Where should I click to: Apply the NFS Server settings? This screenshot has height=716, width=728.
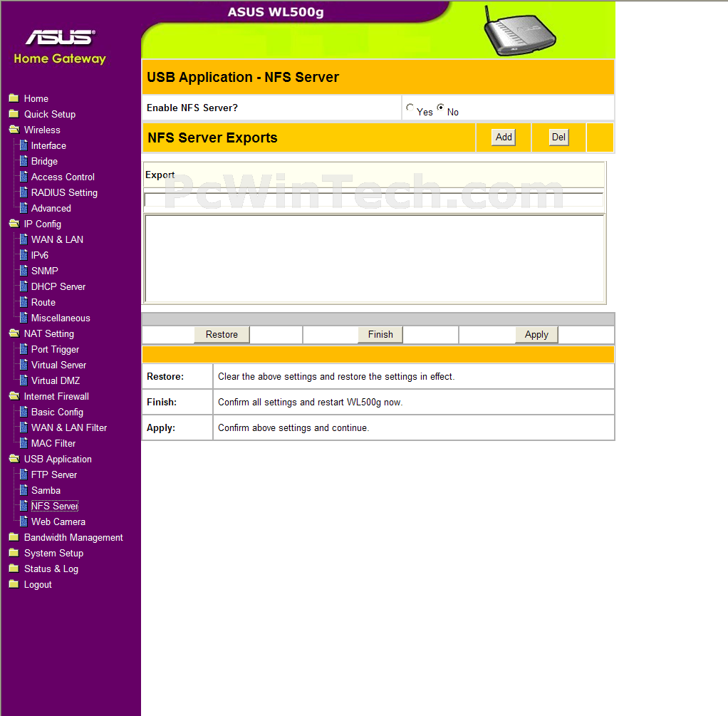click(x=536, y=334)
